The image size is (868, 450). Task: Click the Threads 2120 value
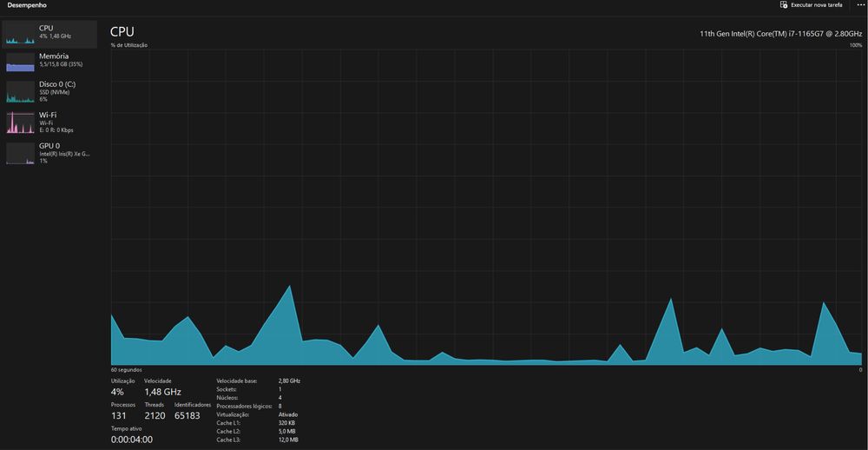pos(155,415)
